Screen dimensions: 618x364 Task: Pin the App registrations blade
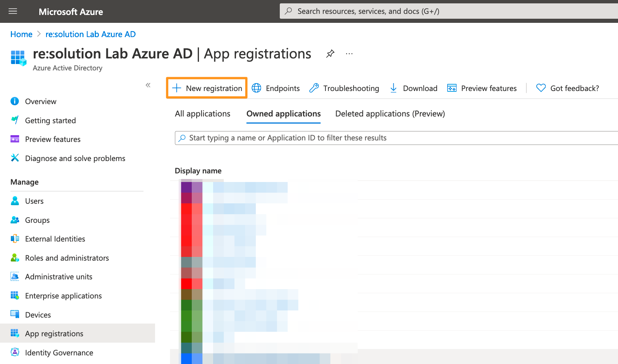tap(330, 54)
